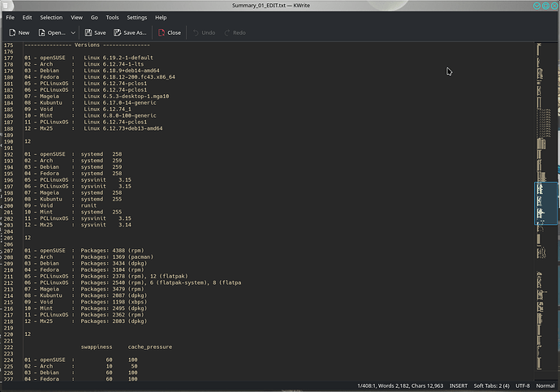Open the File menu
Image resolution: width=560 pixels, height=392 pixels.
tap(11, 18)
